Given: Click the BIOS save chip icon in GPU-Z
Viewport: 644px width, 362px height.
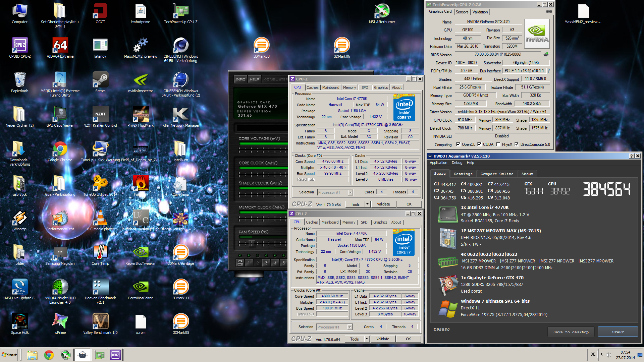Looking at the screenshot, I should pos(546,54).
